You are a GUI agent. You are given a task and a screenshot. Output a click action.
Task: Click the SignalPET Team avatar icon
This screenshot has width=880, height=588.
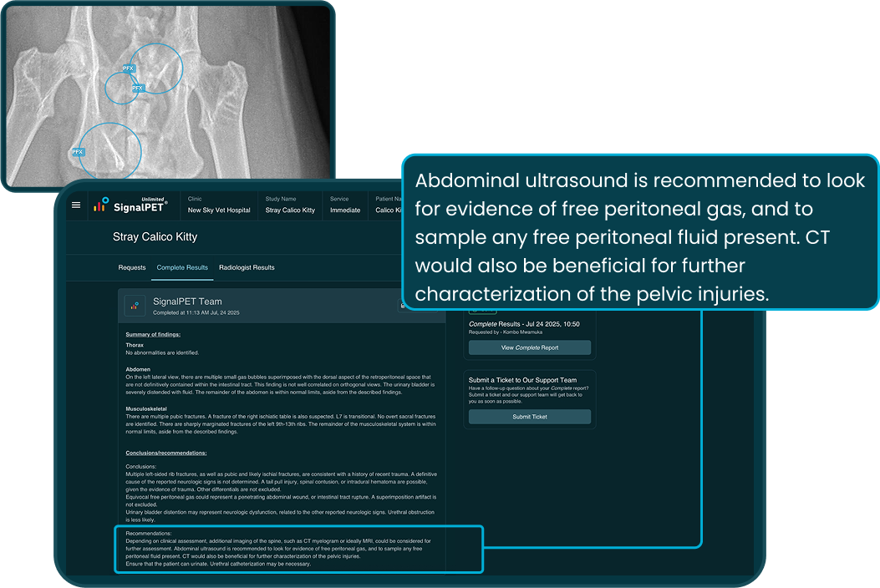coord(135,306)
